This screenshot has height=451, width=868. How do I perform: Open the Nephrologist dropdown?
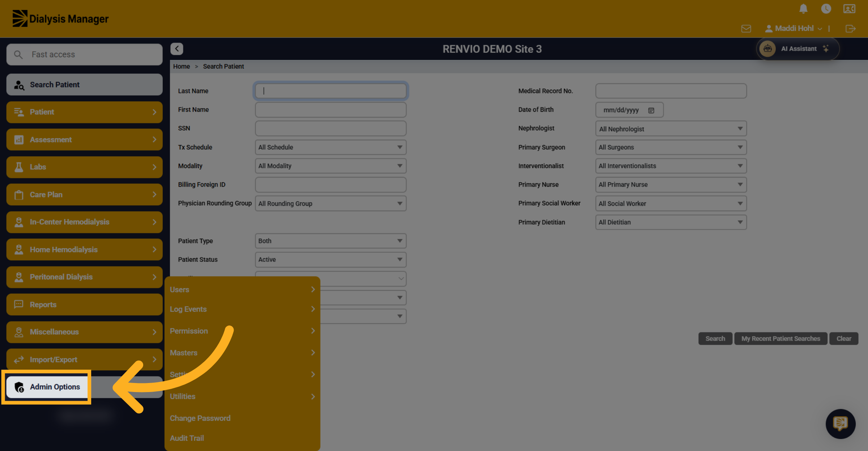(671, 129)
